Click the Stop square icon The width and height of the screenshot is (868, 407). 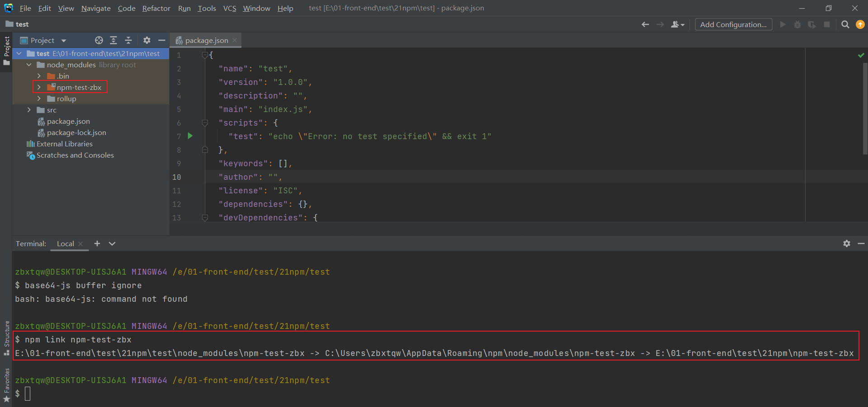pos(827,24)
